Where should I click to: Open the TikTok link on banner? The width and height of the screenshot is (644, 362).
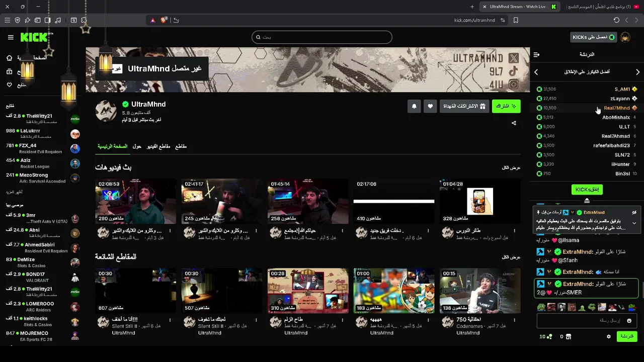(513, 71)
